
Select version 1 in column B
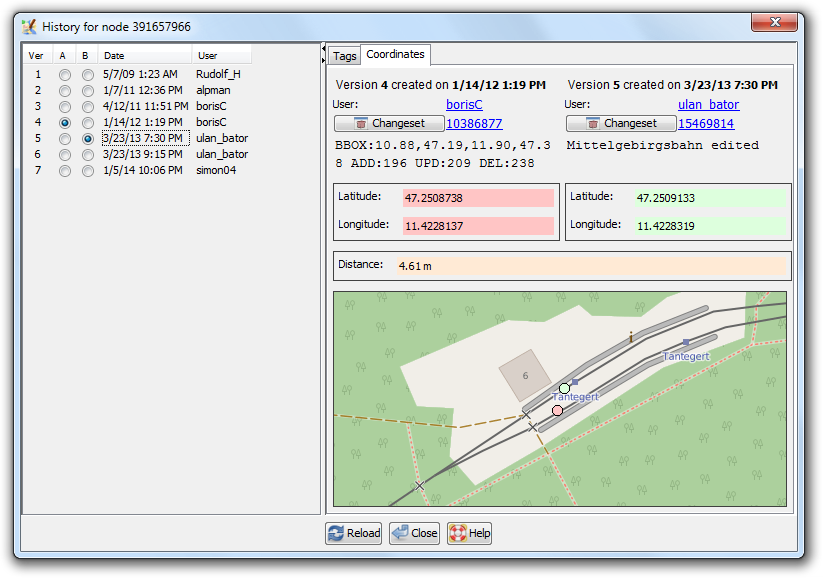pyautogui.click(x=88, y=75)
